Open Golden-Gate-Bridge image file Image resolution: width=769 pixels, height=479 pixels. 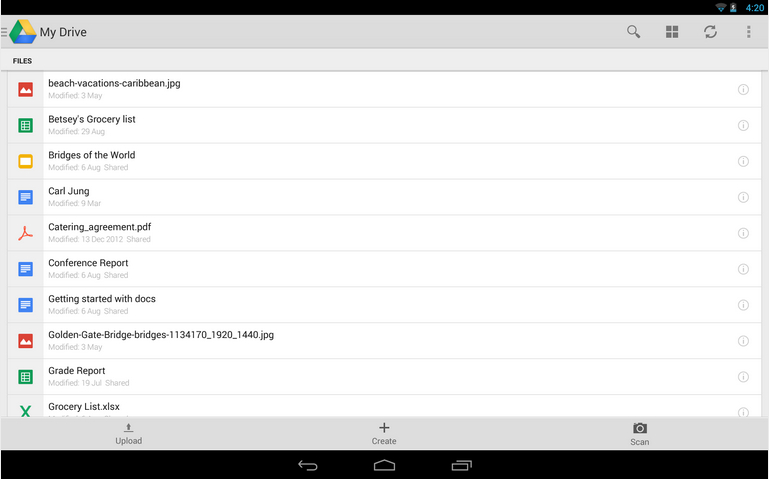coord(384,341)
